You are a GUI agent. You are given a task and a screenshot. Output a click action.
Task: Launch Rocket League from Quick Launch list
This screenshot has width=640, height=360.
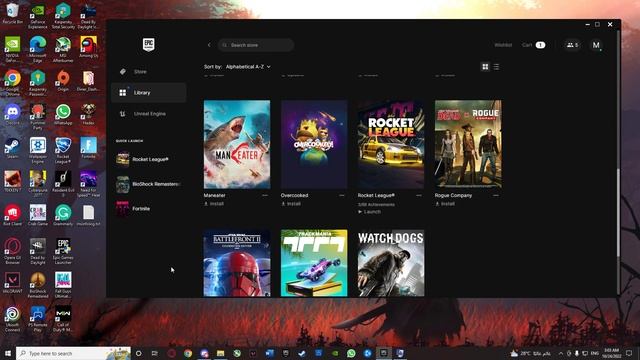click(149, 159)
